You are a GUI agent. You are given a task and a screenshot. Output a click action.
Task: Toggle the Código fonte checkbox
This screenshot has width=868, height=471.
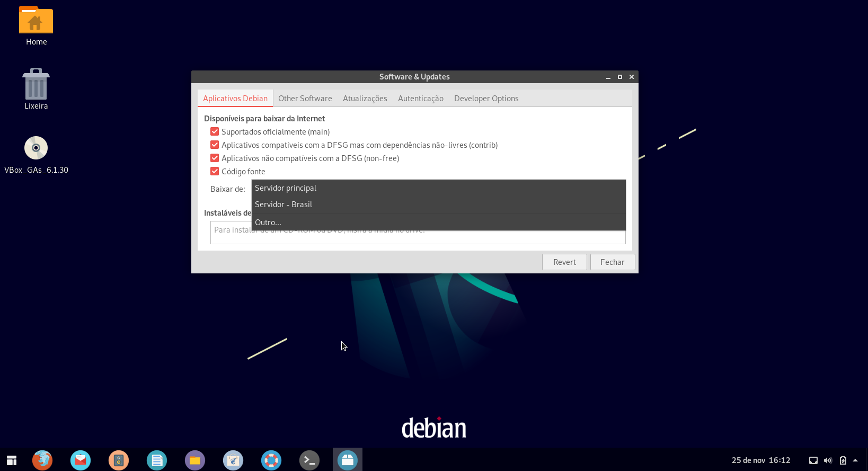point(215,171)
